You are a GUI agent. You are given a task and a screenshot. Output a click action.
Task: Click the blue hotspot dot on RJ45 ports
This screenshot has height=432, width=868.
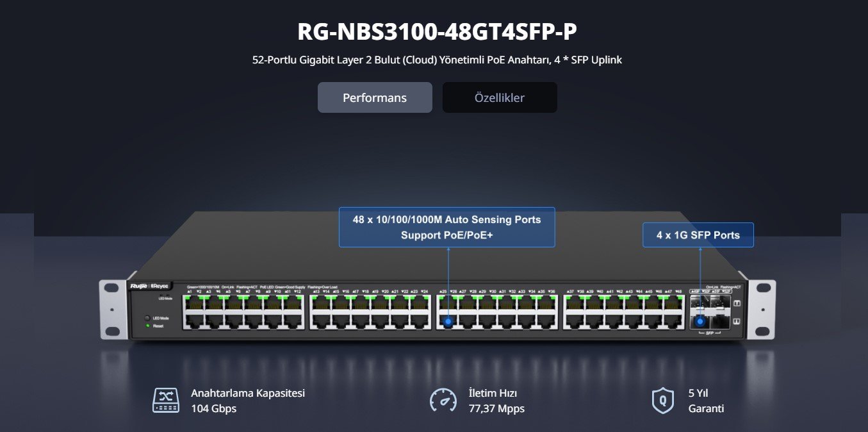(x=448, y=322)
